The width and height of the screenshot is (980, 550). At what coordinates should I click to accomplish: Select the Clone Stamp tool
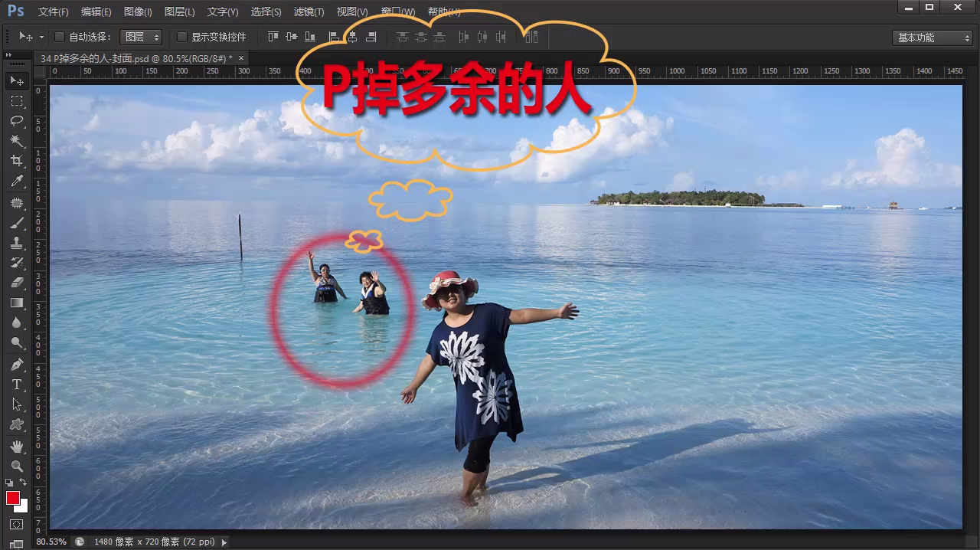click(17, 244)
